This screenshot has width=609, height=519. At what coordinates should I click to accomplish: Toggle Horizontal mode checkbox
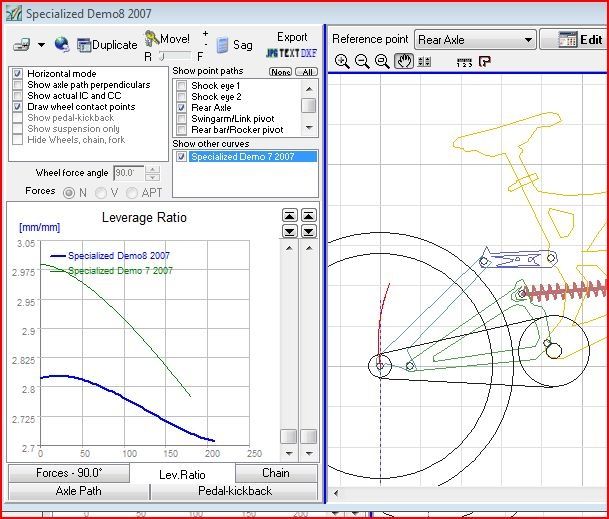coord(17,73)
